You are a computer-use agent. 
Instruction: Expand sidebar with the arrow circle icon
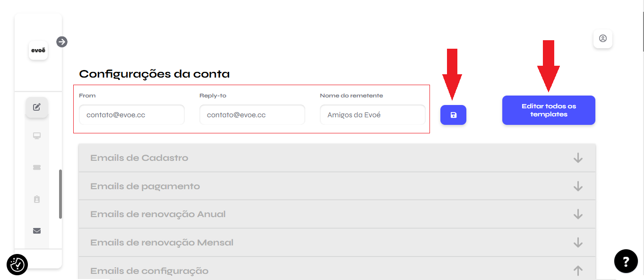click(62, 42)
